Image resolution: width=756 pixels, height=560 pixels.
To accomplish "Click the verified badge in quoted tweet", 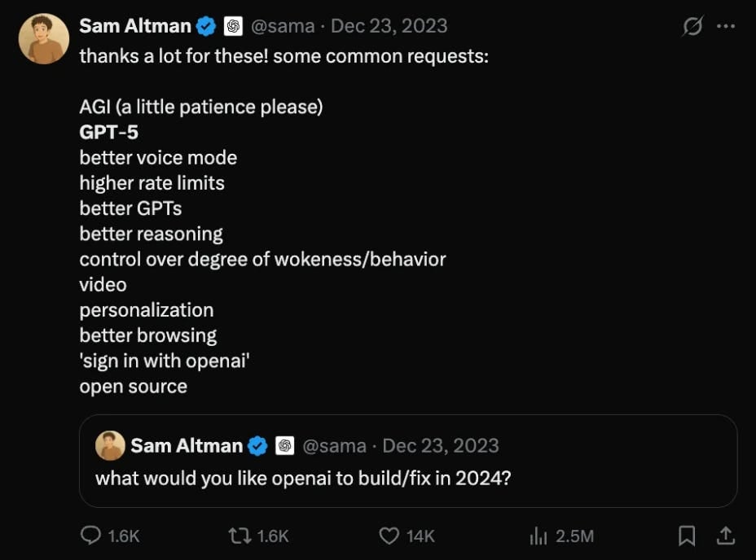I will pos(258,446).
